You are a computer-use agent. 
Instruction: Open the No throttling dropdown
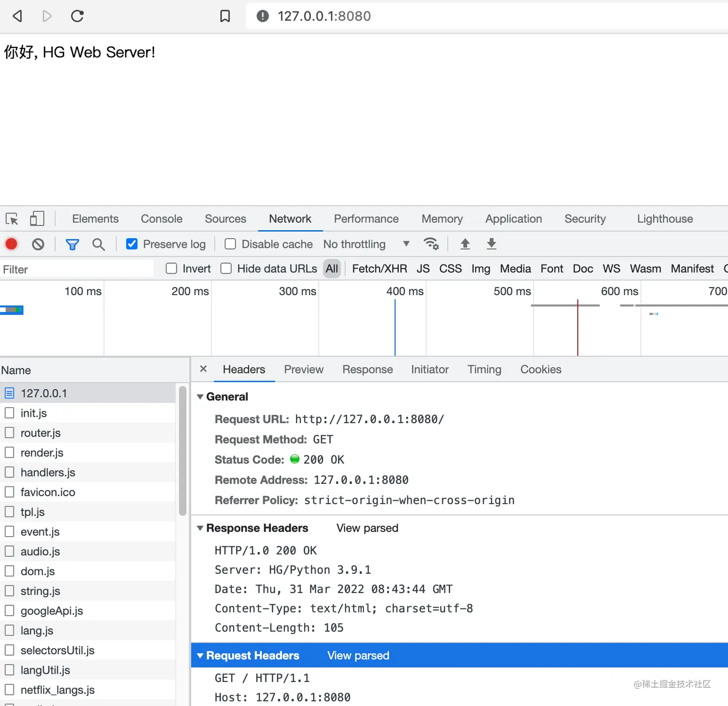pos(366,244)
